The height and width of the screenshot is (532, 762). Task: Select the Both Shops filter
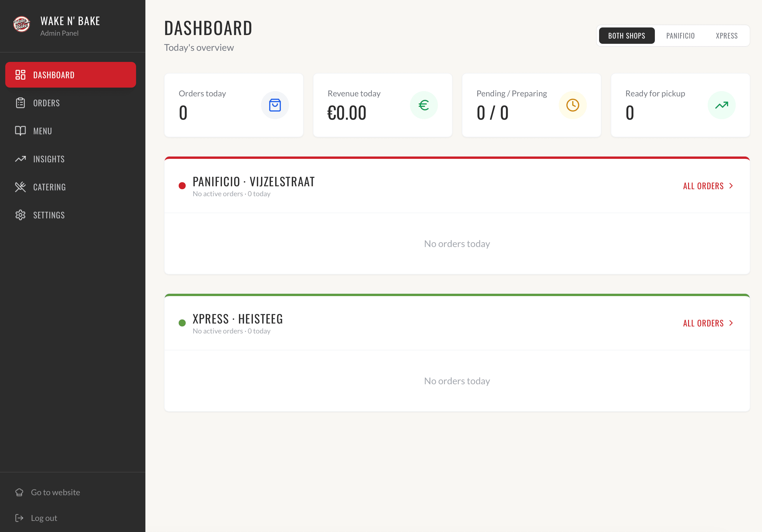[x=627, y=36]
